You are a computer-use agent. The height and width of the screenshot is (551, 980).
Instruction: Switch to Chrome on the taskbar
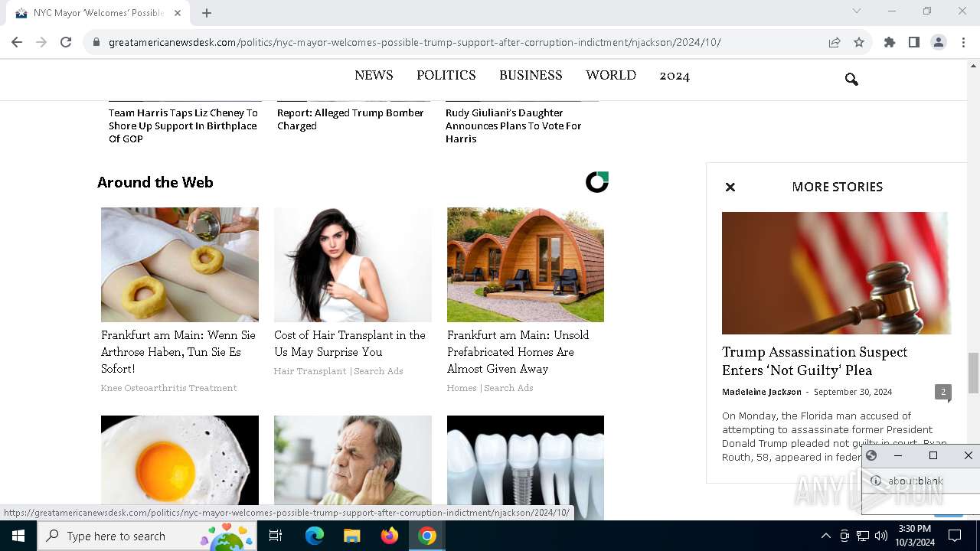coord(427,536)
